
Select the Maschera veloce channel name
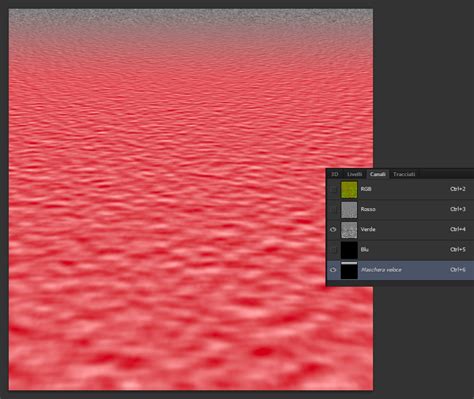[x=381, y=270]
